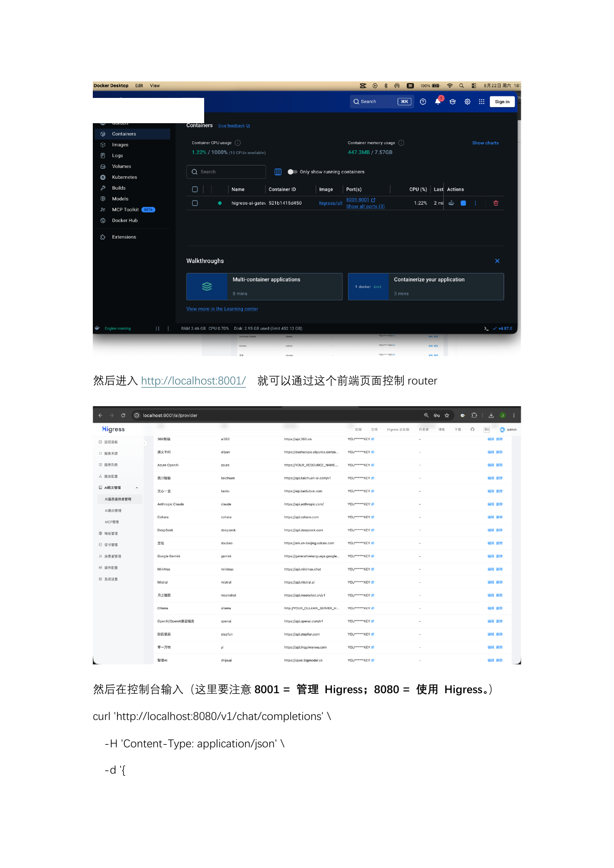
Task: Click Show all ports (3) link
Action: point(365,207)
